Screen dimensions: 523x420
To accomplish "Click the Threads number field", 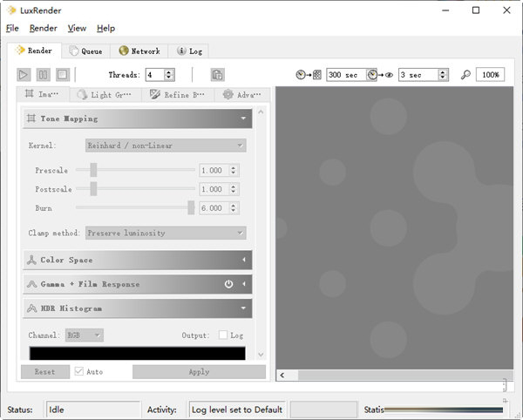I will coord(155,75).
